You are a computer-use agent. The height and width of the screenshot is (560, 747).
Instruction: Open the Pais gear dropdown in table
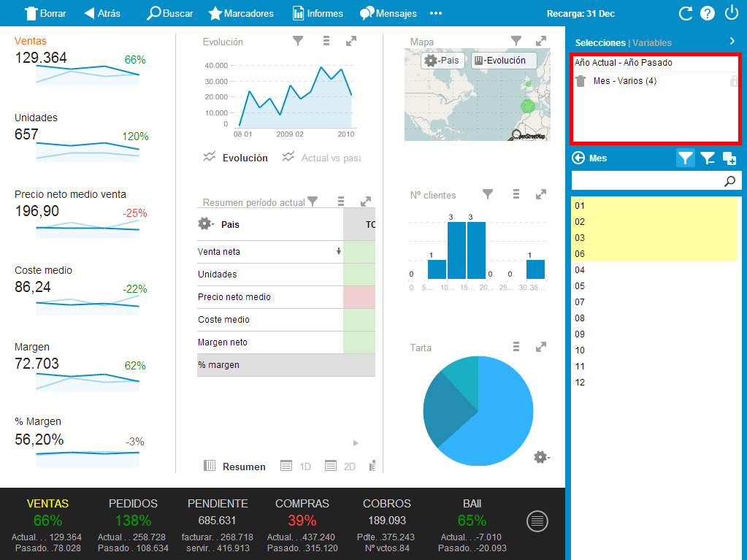click(x=205, y=224)
